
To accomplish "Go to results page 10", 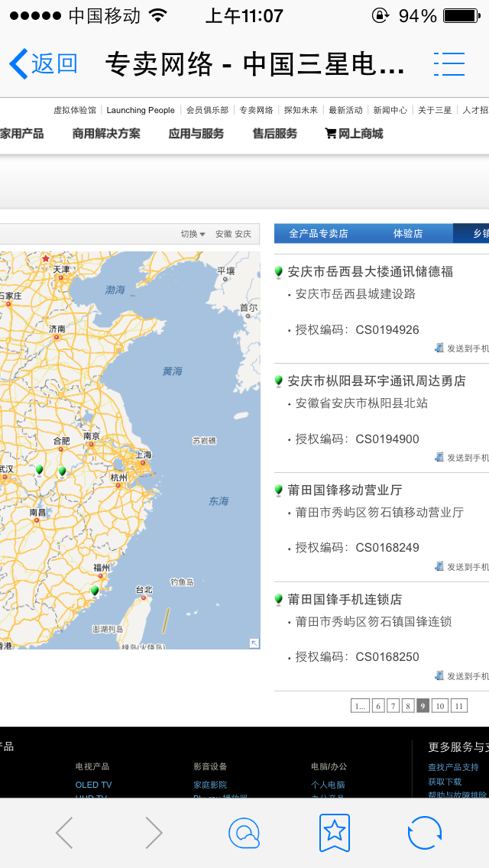I will coord(439,706).
